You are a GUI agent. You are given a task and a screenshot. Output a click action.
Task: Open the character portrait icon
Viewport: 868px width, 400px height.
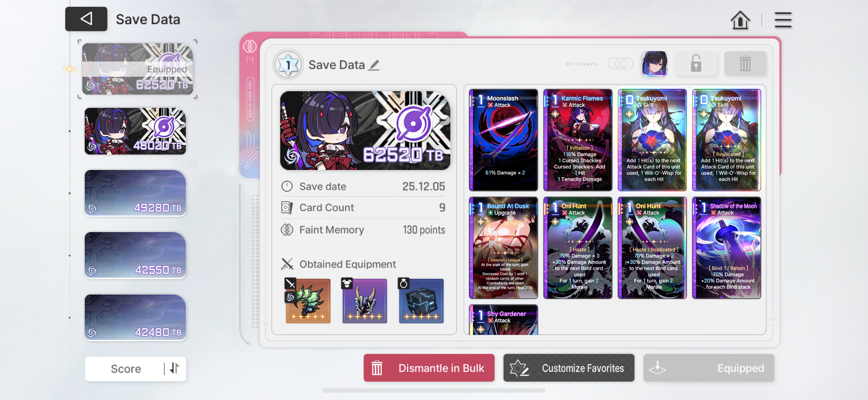tap(654, 63)
